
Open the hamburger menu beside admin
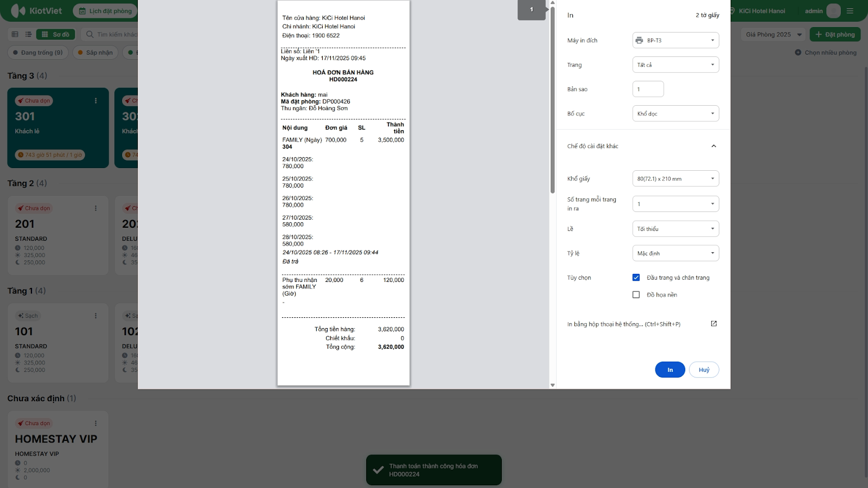pyautogui.click(x=850, y=11)
